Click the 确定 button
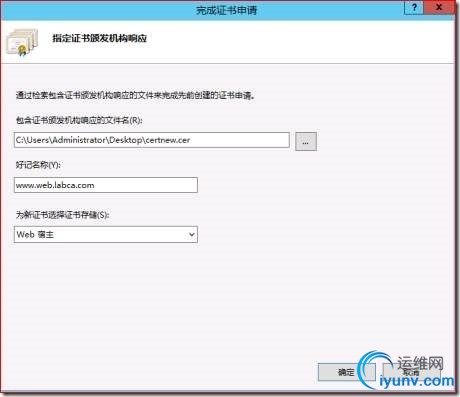This screenshot has width=460, height=397. pos(346,372)
